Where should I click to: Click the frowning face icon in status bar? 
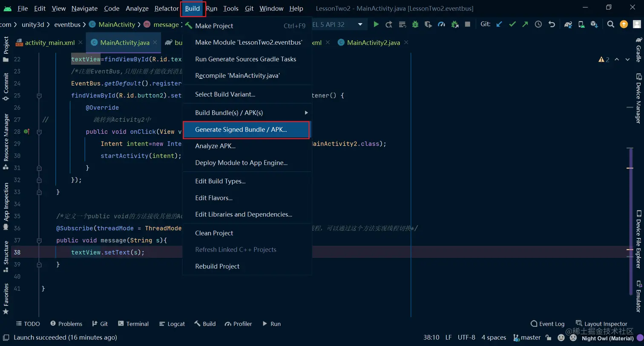[x=573, y=337]
